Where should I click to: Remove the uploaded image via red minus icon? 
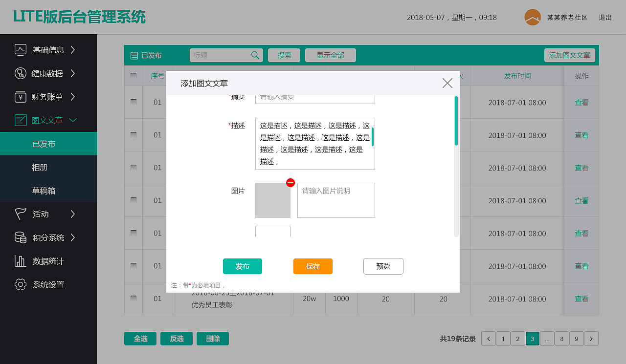[291, 182]
